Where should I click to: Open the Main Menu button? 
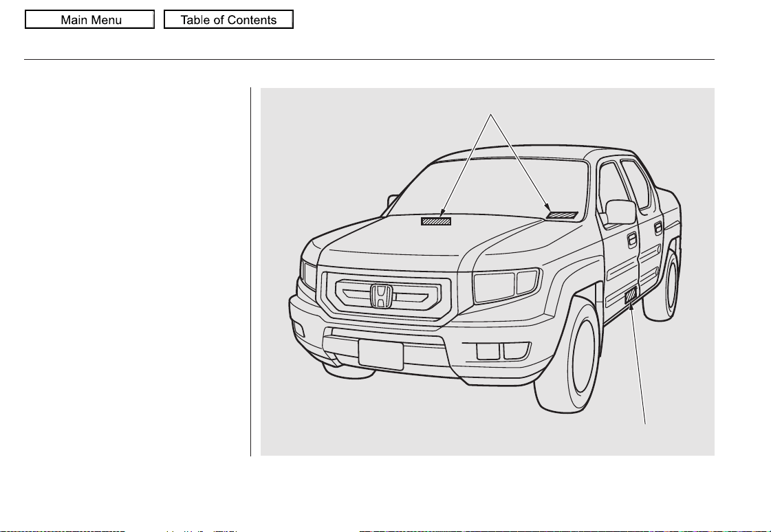[x=90, y=20]
